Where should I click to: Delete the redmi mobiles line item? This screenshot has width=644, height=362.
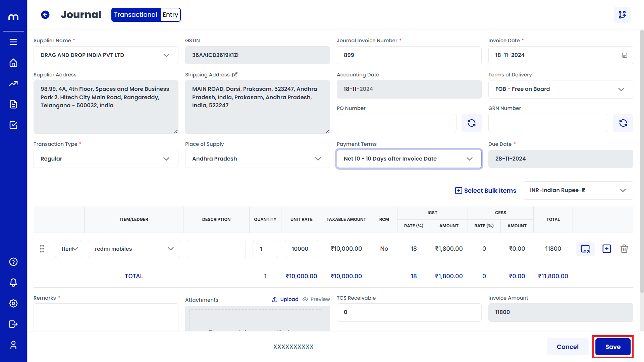point(624,249)
